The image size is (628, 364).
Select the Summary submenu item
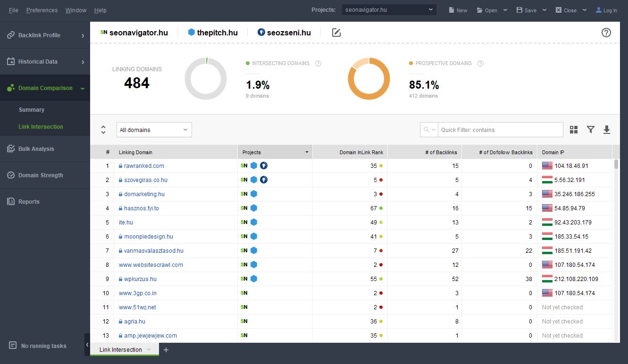(32, 109)
